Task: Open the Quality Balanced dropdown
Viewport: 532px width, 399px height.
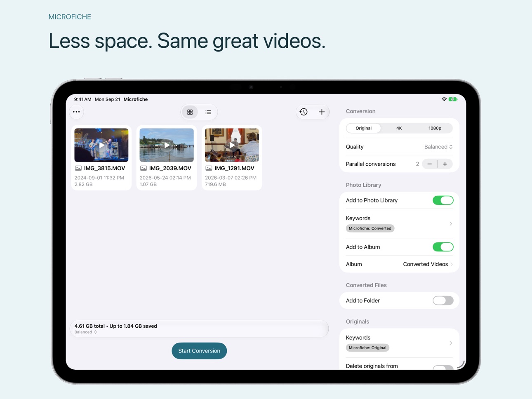Action: pos(438,147)
